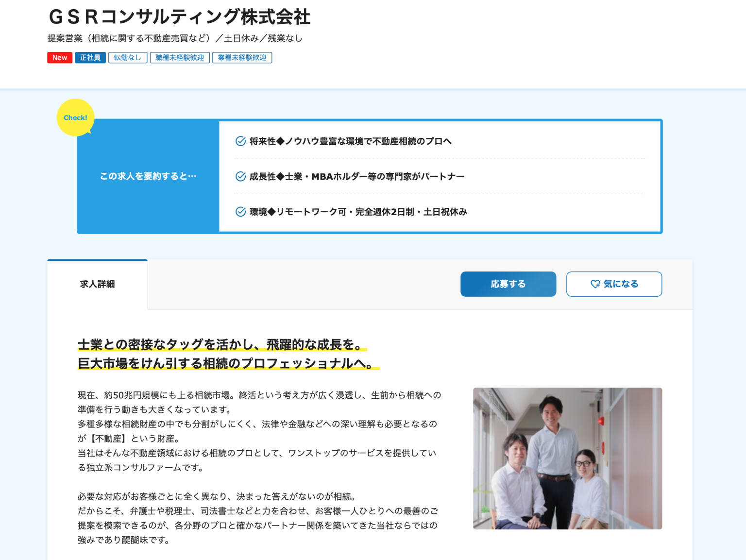Click check icon beside 成長性 summary line
Screen dimensions: 746x560
(240, 176)
